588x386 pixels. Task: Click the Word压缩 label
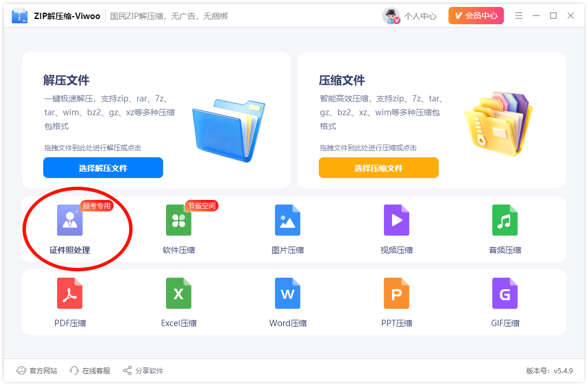[x=288, y=323]
